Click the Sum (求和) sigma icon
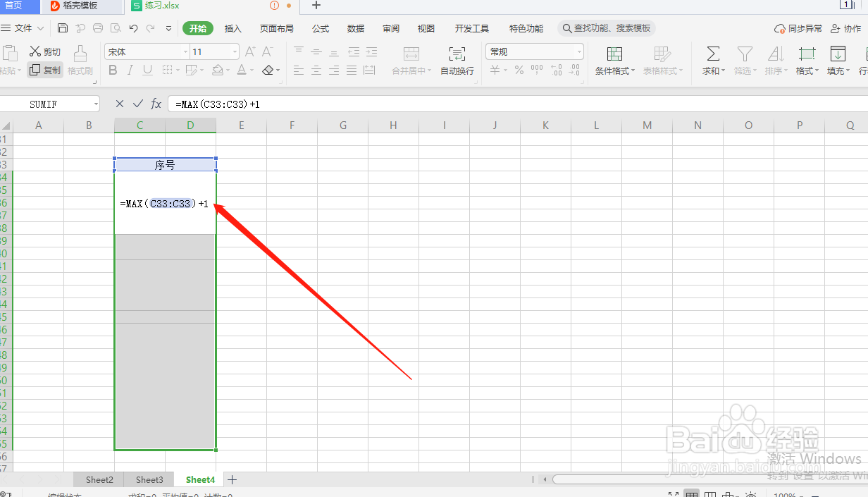Screen dimensions: 868x497 click(713, 54)
